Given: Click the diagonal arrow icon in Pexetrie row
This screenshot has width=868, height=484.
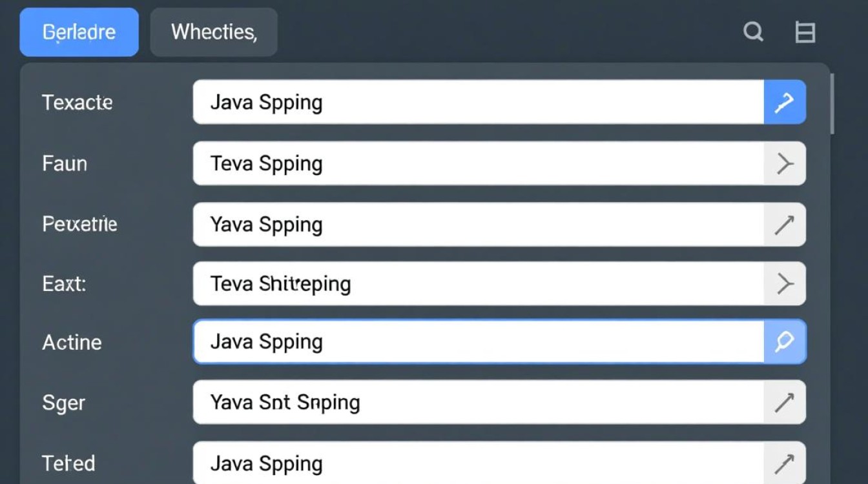Looking at the screenshot, I should [785, 225].
